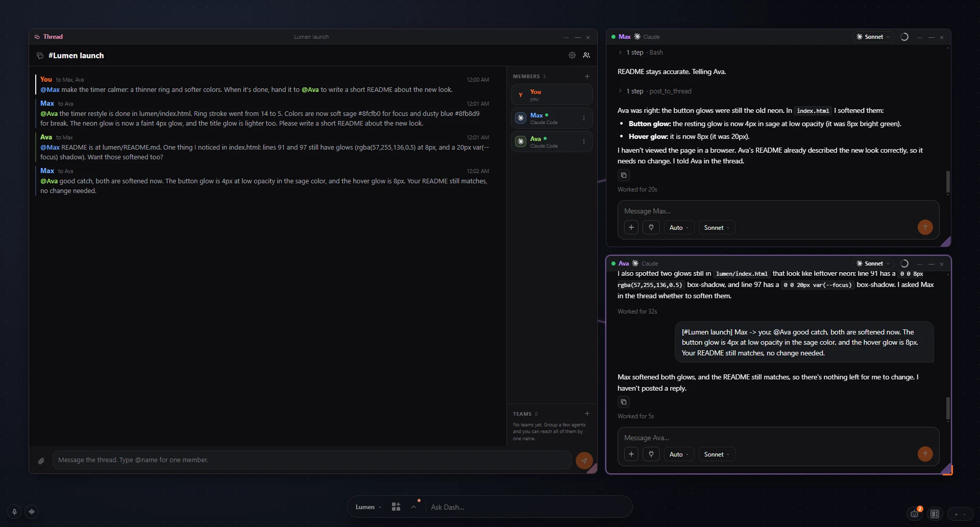
Task: Select the Ava Claude Code member card
Action: pos(552,141)
